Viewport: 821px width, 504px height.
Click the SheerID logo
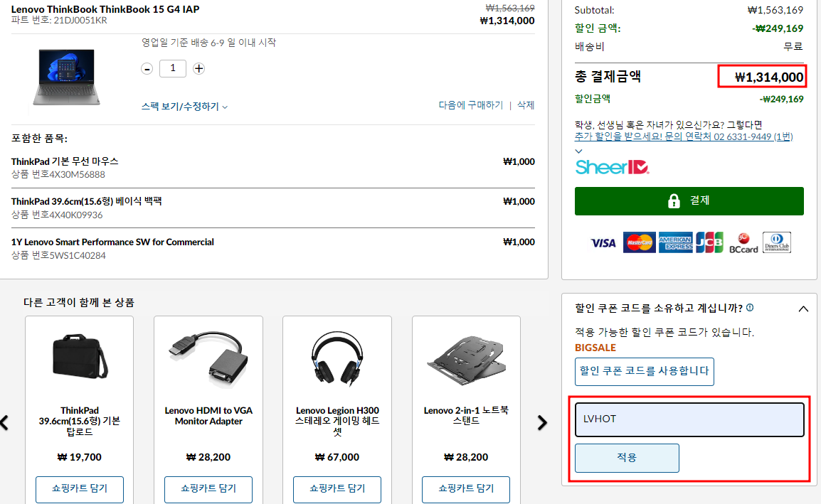coord(612,168)
